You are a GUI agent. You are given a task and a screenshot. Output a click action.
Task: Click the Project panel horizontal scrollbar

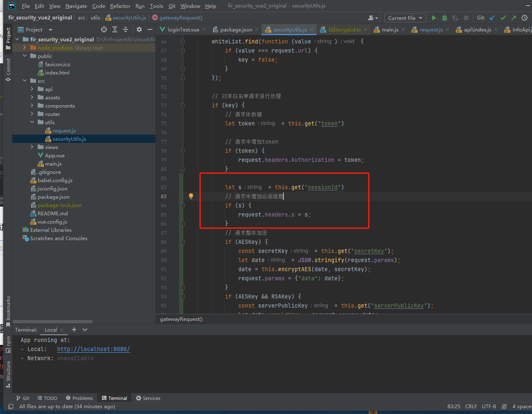(53, 322)
